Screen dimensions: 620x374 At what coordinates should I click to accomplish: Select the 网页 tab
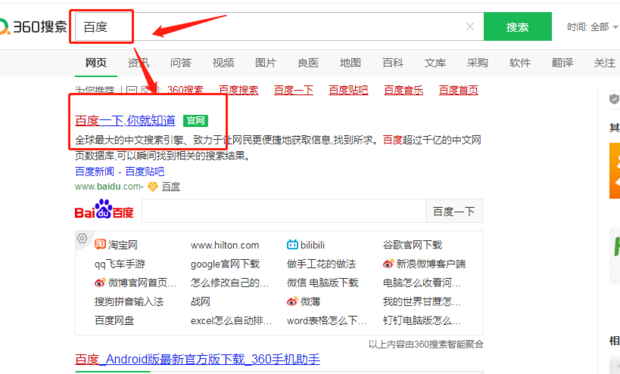click(x=96, y=62)
